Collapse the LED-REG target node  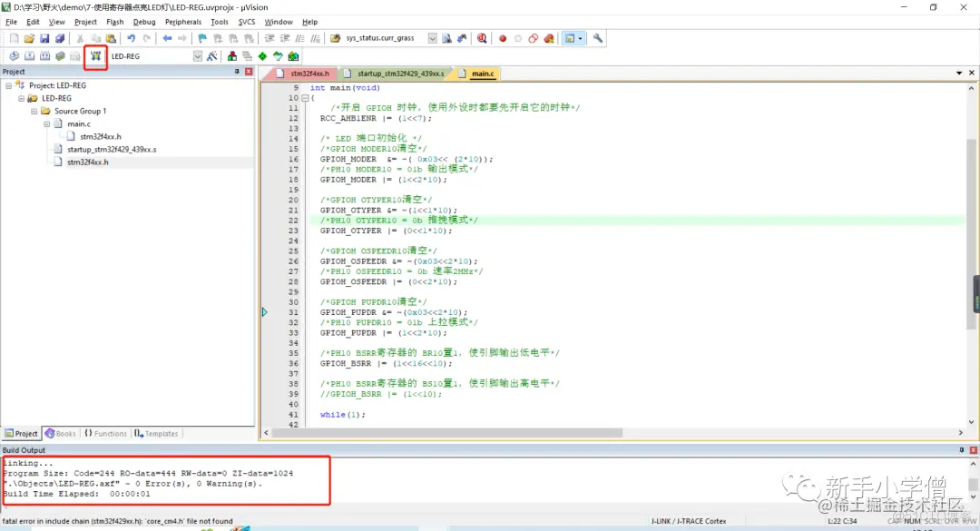pos(21,98)
